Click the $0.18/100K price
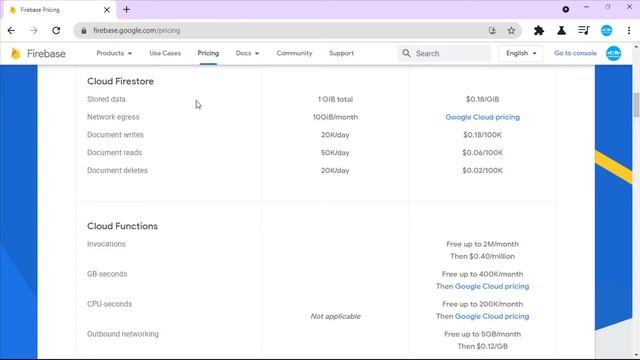 pyautogui.click(x=482, y=135)
